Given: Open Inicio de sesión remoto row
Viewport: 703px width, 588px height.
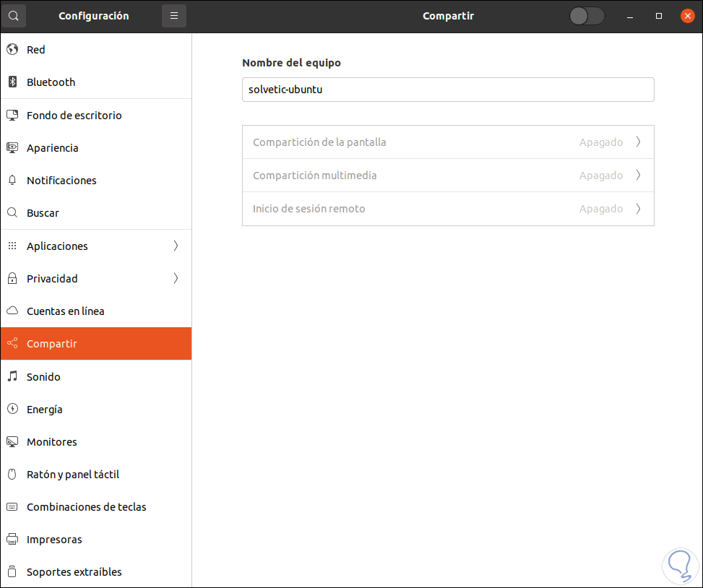Looking at the screenshot, I should pyautogui.click(x=448, y=209).
